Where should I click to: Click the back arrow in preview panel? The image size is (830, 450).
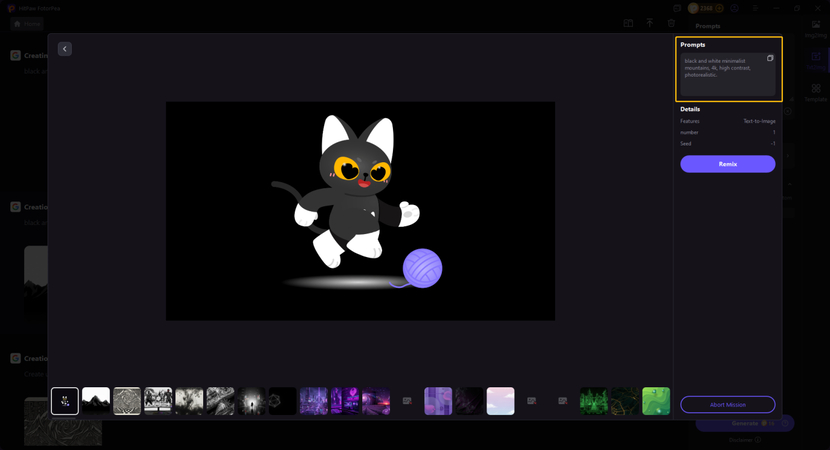click(x=65, y=49)
